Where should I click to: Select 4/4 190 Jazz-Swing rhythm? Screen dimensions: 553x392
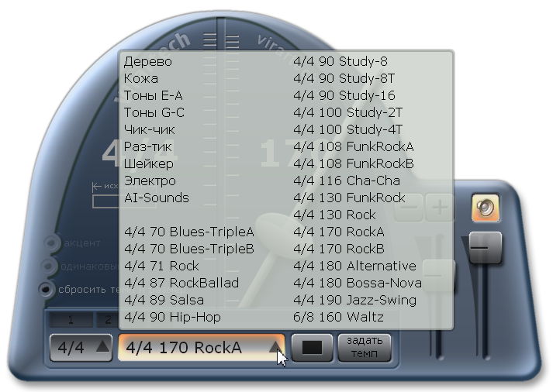click(354, 300)
